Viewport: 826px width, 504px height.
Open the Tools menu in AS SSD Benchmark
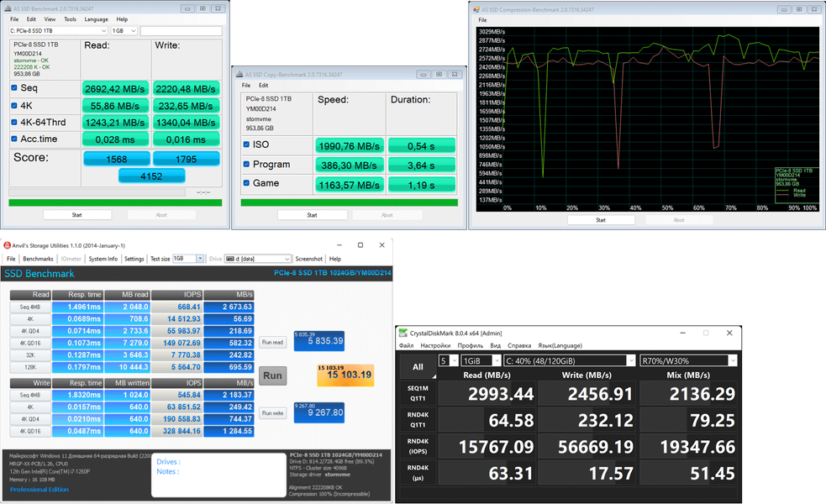point(70,18)
